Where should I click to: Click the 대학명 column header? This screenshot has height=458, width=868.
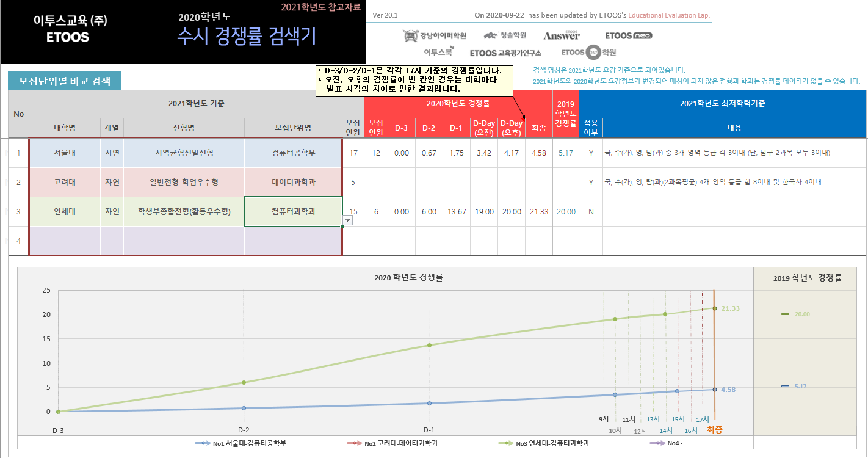pyautogui.click(x=65, y=128)
